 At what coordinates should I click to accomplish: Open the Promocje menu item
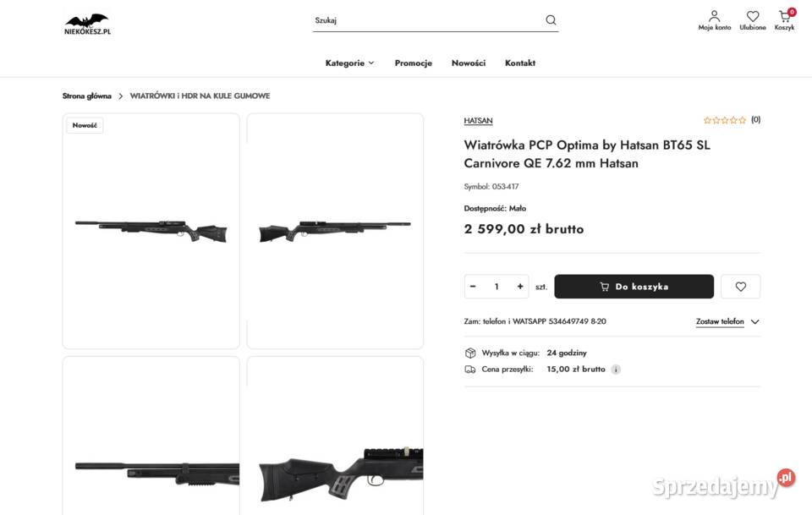pos(413,63)
